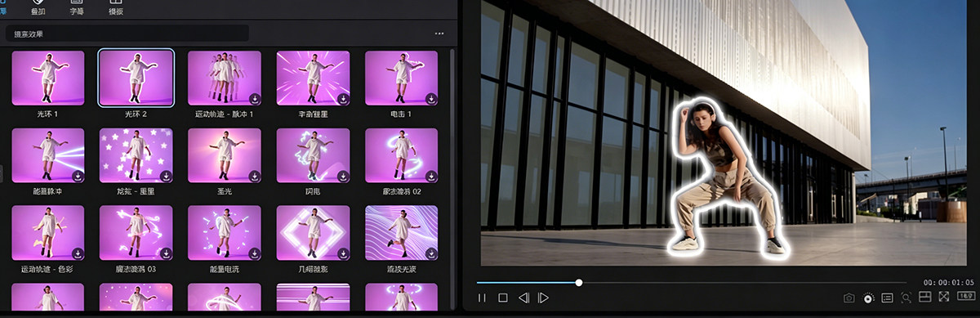Select the 圣光 effect thumbnail

[225, 155]
